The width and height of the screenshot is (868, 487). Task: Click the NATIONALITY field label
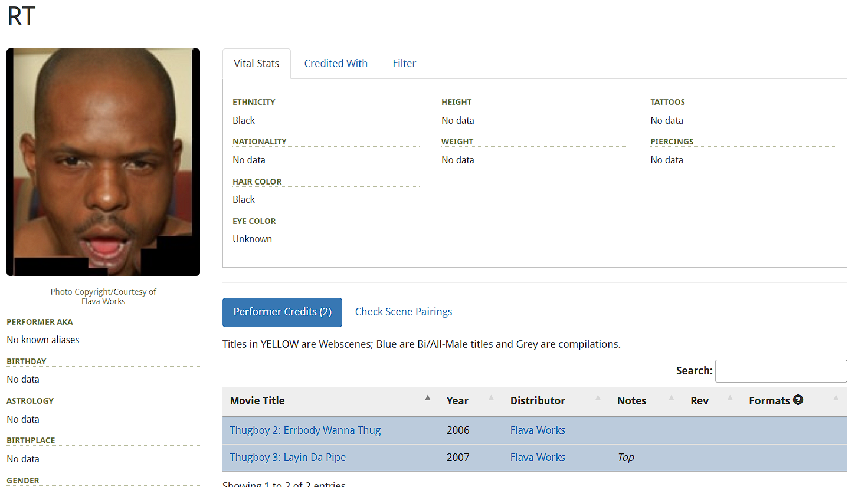pyautogui.click(x=260, y=142)
